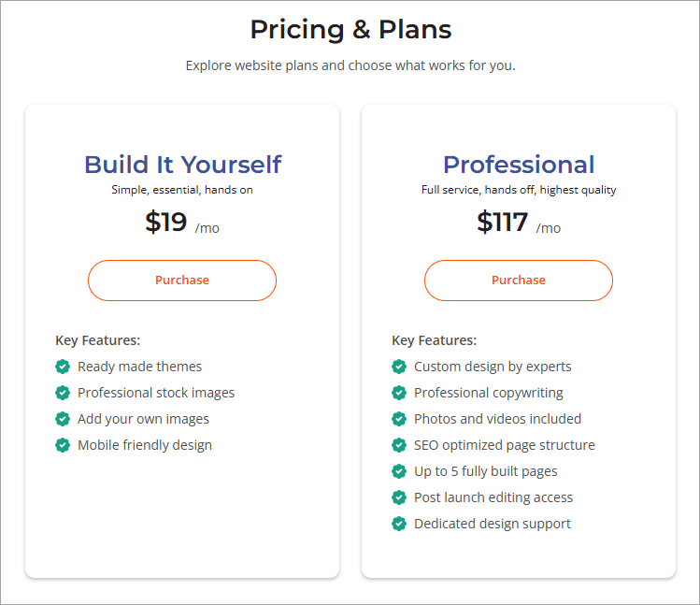This screenshot has width=700, height=605.
Task: Click checkmark icon beside Photos and videos included
Action: click(x=399, y=419)
